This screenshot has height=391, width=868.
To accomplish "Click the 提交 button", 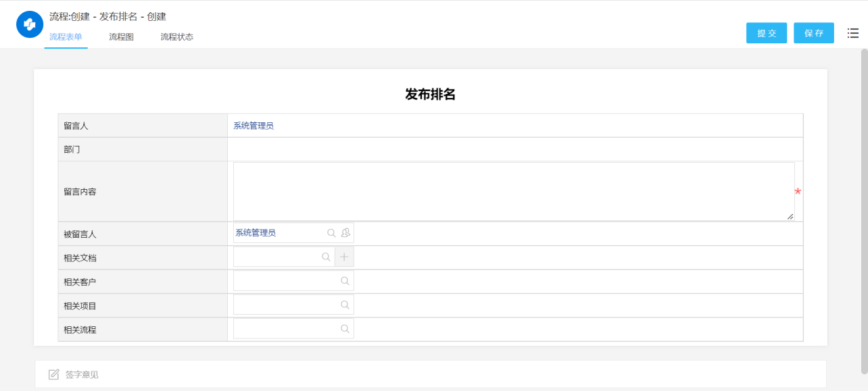I will coord(767,32).
